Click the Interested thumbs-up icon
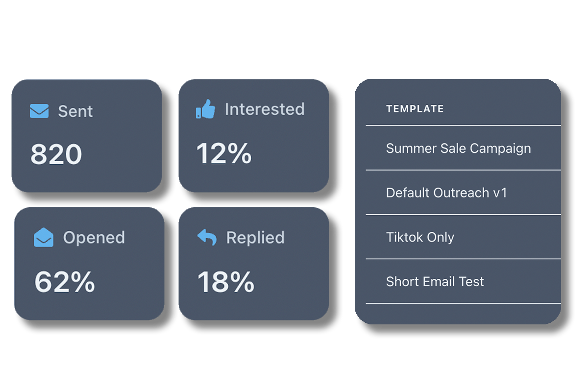Screen dimensions: 588x392 205,109
